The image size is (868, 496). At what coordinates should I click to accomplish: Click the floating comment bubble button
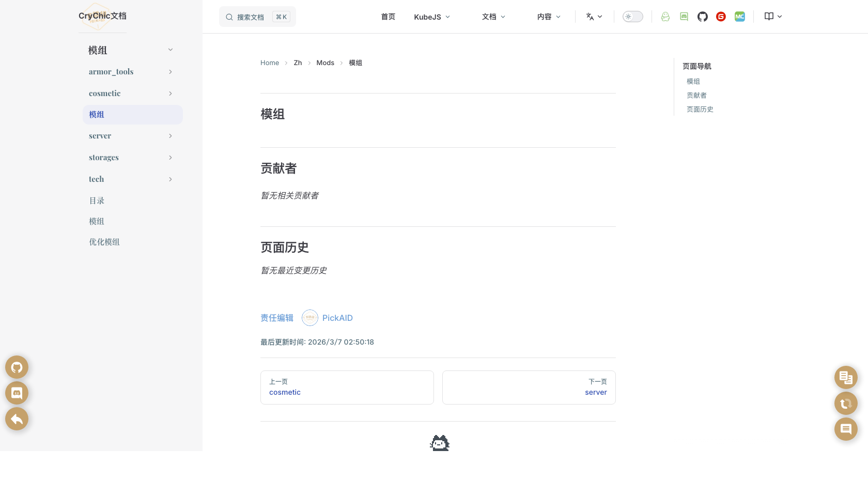[846, 429]
